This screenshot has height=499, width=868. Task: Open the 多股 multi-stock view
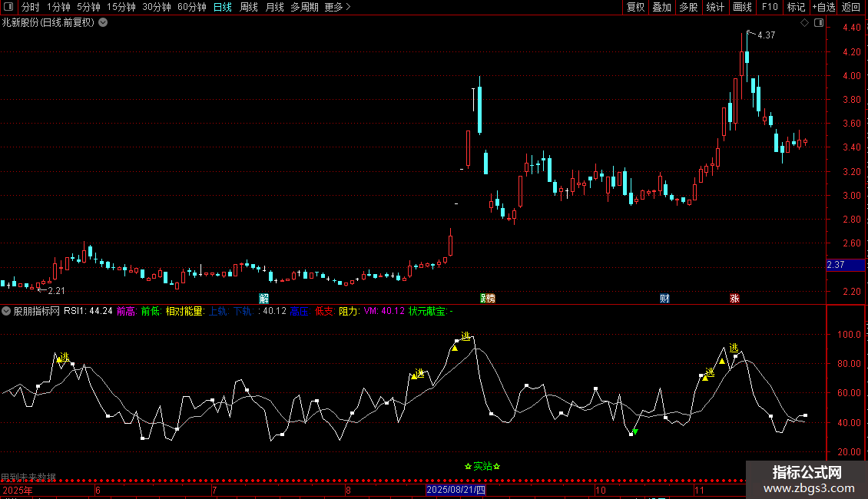point(689,7)
